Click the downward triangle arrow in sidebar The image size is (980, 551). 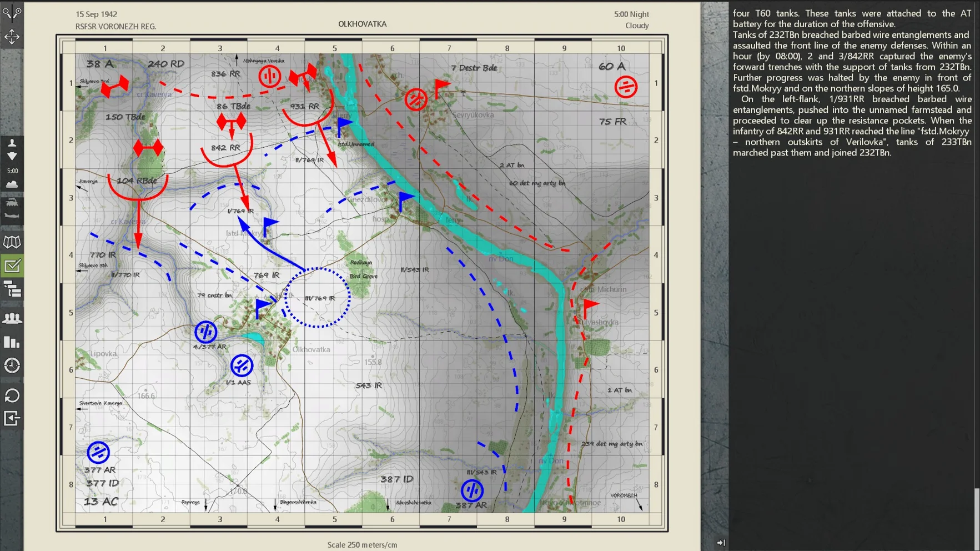pyautogui.click(x=12, y=157)
